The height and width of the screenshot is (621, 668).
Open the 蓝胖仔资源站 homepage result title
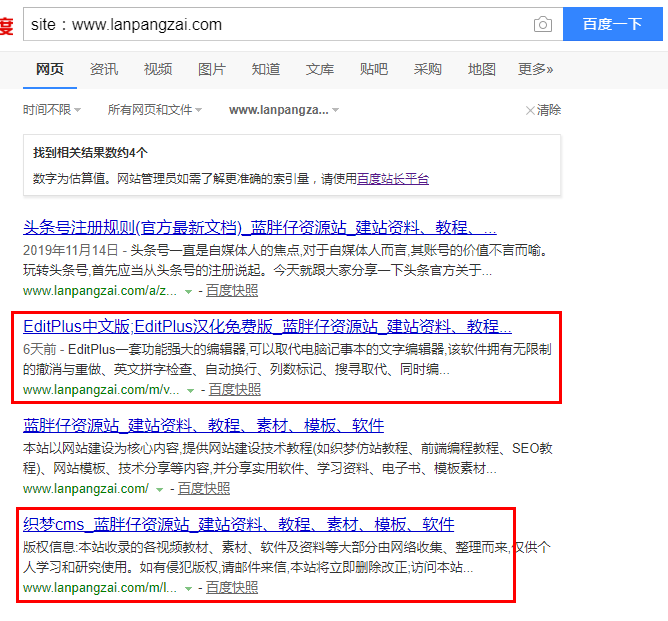click(204, 426)
